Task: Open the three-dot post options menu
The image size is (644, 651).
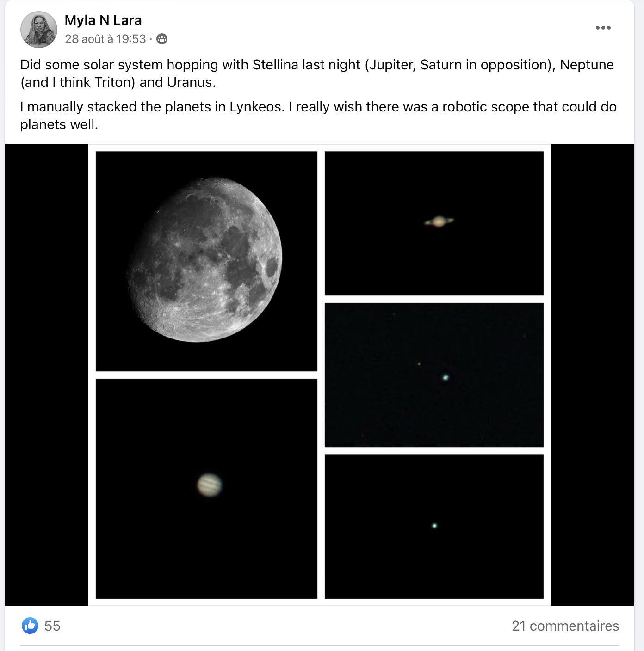Action: [x=603, y=28]
